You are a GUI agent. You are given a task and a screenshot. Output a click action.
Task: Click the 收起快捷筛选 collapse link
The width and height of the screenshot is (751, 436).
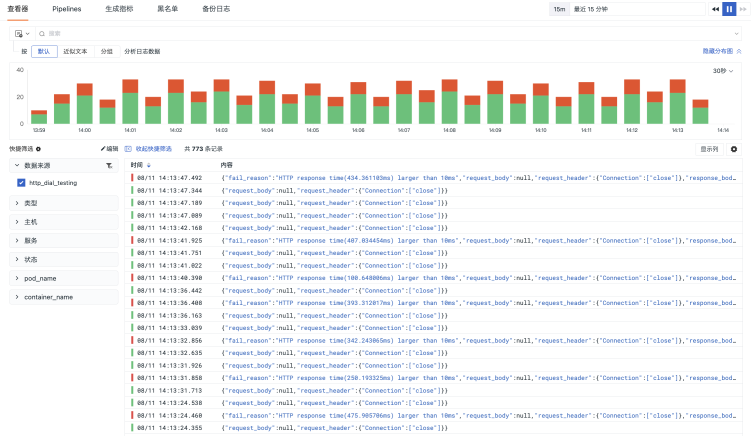149,148
